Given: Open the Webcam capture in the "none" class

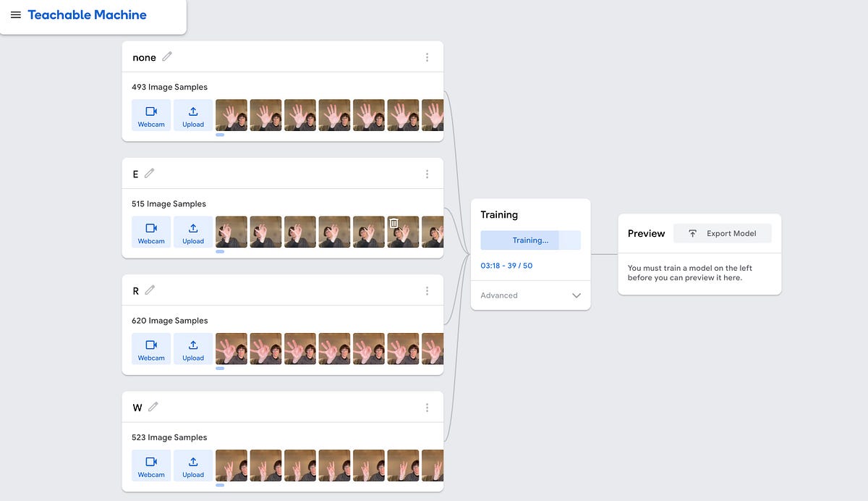Looking at the screenshot, I should tap(150, 114).
